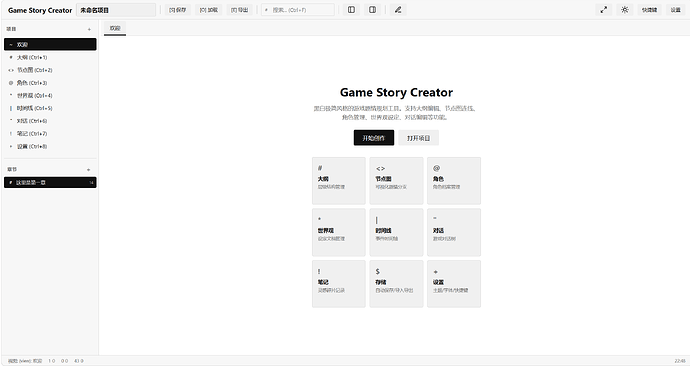Click the pen edit mode icon
This screenshot has width=690, height=366.
[x=398, y=10]
